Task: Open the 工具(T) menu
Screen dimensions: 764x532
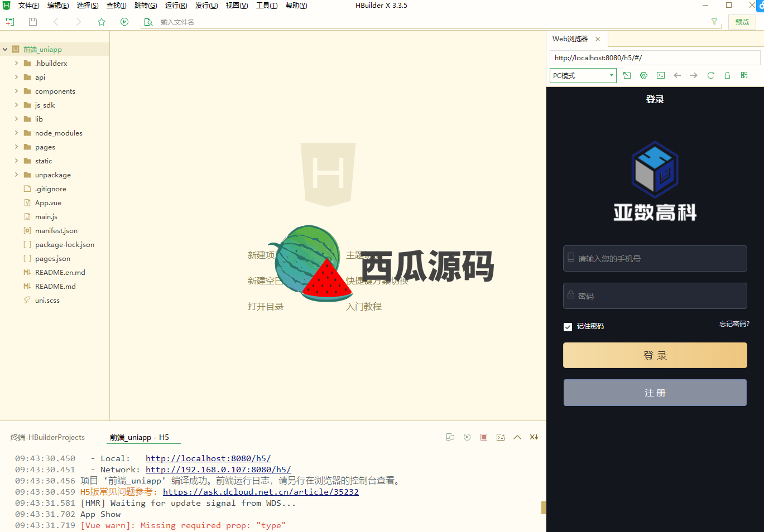Action: tap(267, 6)
